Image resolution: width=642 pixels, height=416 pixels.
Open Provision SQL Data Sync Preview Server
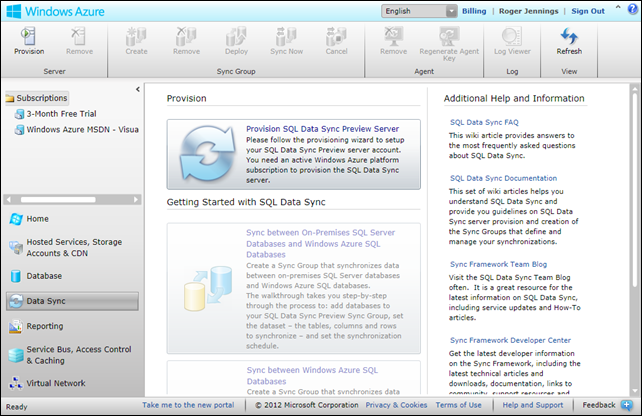click(x=322, y=129)
